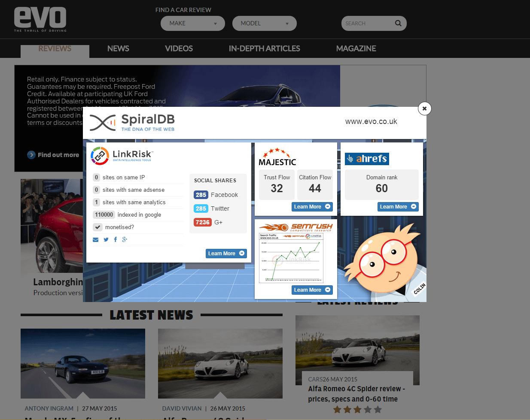
Task: Click the Google Plus icon in LinkRisk
Action: (x=125, y=239)
